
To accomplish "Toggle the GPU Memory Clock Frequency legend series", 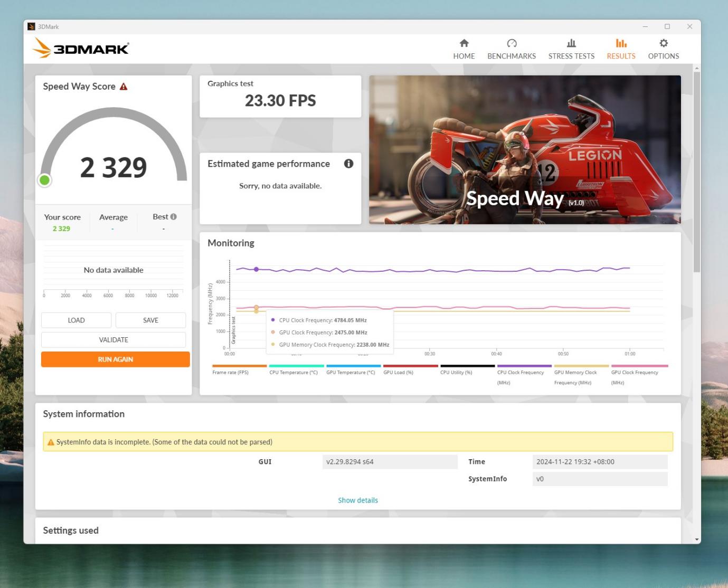I will 581,374.
